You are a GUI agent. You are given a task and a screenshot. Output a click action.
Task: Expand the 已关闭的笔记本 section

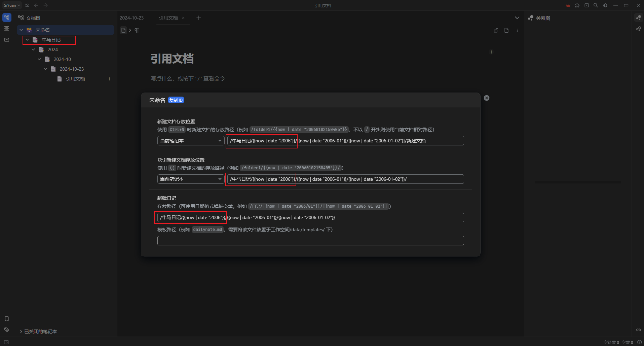click(x=21, y=332)
